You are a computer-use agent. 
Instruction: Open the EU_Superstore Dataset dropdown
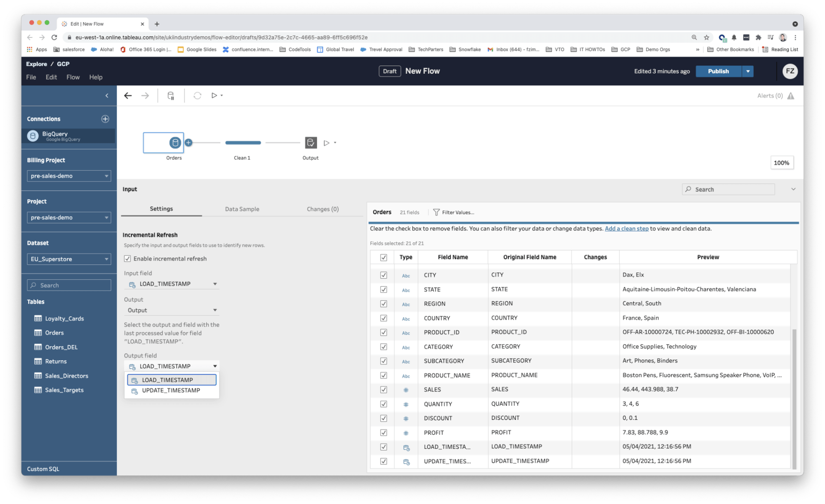coord(68,259)
